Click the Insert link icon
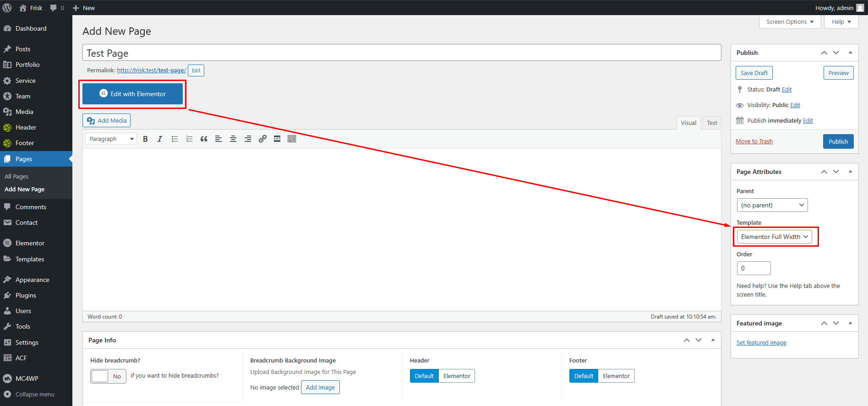 click(262, 139)
